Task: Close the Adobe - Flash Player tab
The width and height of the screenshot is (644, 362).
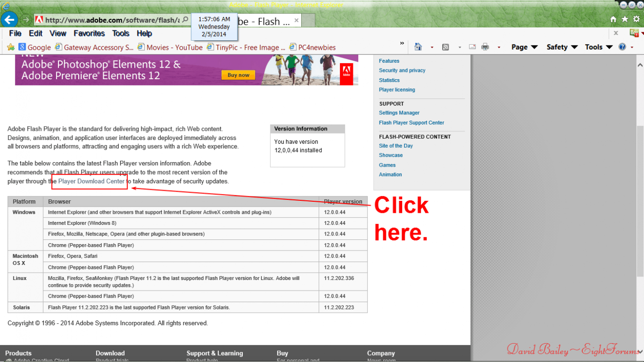Action: [297, 20]
